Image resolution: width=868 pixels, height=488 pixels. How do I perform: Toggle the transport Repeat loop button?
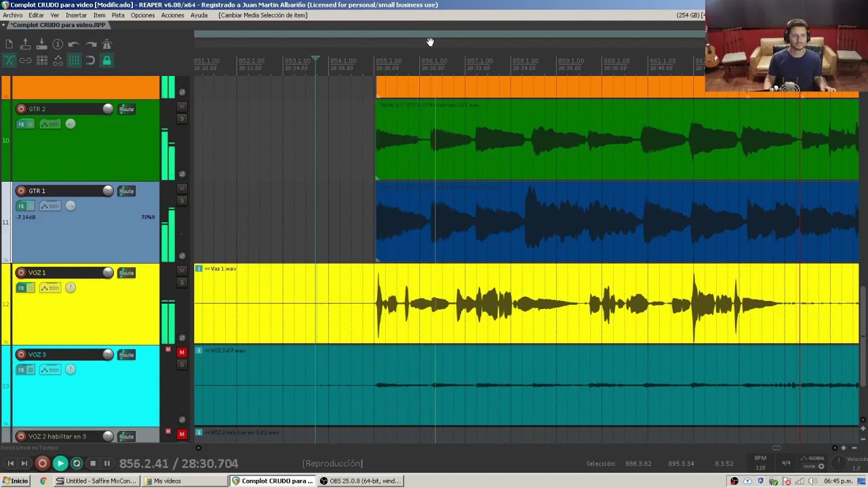(x=77, y=464)
